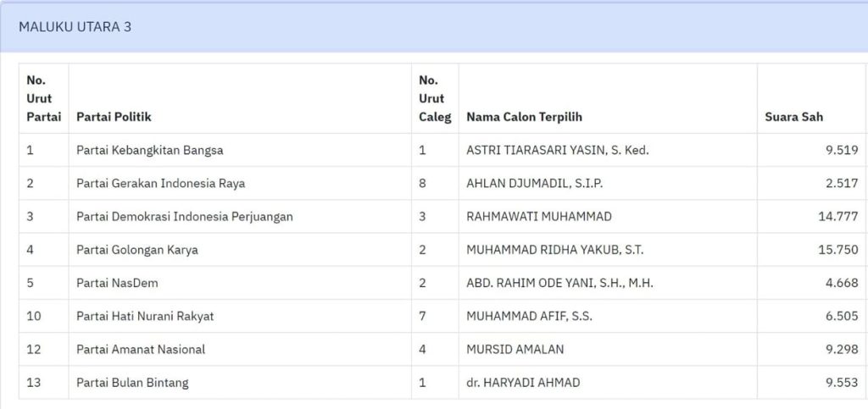Click the Nama Calon Terpilih column header

click(x=524, y=117)
